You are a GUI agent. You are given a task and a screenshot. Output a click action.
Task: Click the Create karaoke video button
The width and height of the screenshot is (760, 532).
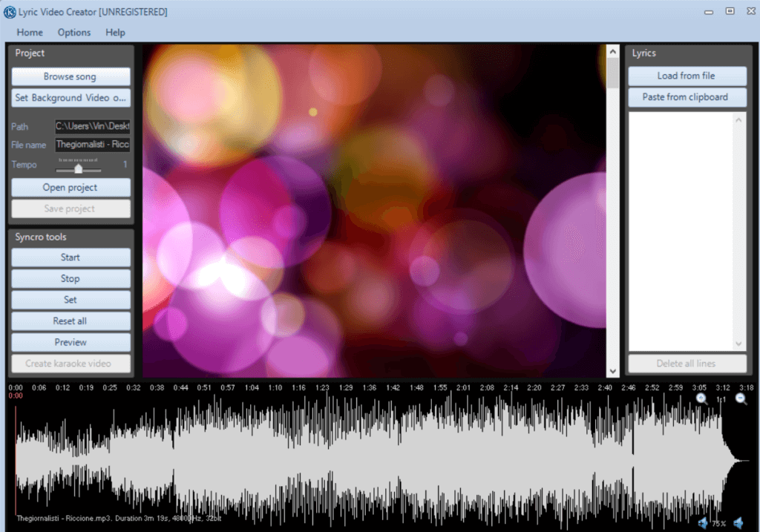71,364
